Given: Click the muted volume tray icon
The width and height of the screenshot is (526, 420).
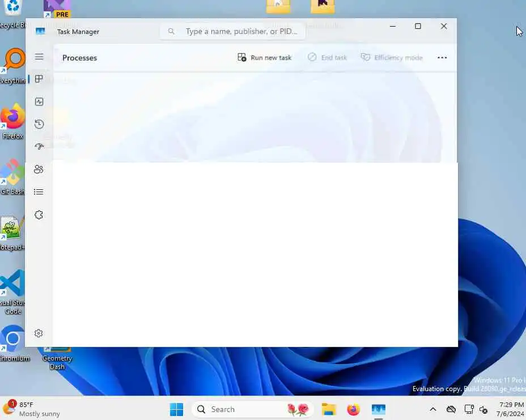Looking at the screenshot, I should click(483, 410).
